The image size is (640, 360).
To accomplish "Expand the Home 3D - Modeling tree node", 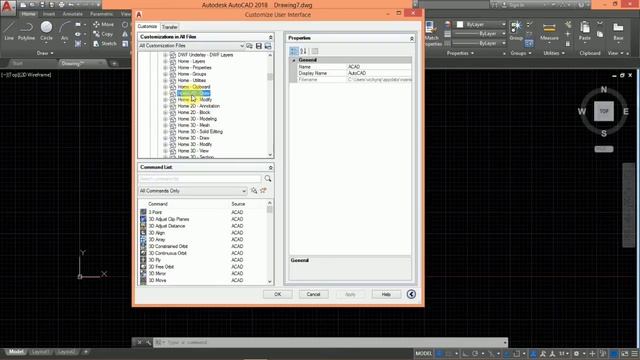I will pos(165,119).
